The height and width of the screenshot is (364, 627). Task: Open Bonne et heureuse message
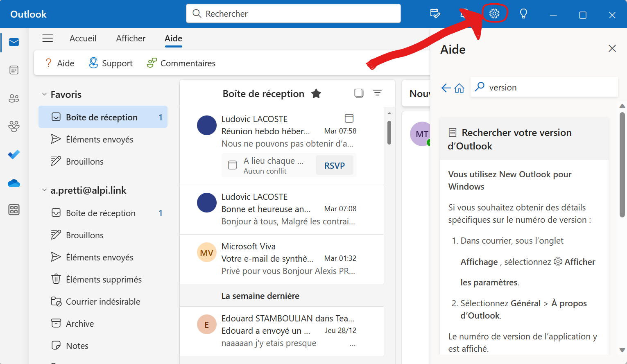coord(282,209)
